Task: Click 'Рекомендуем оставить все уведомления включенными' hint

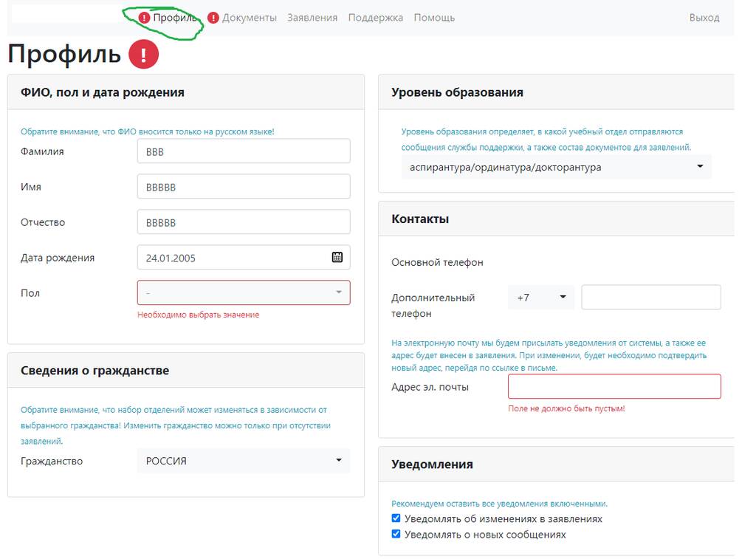Action: click(x=500, y=504)
